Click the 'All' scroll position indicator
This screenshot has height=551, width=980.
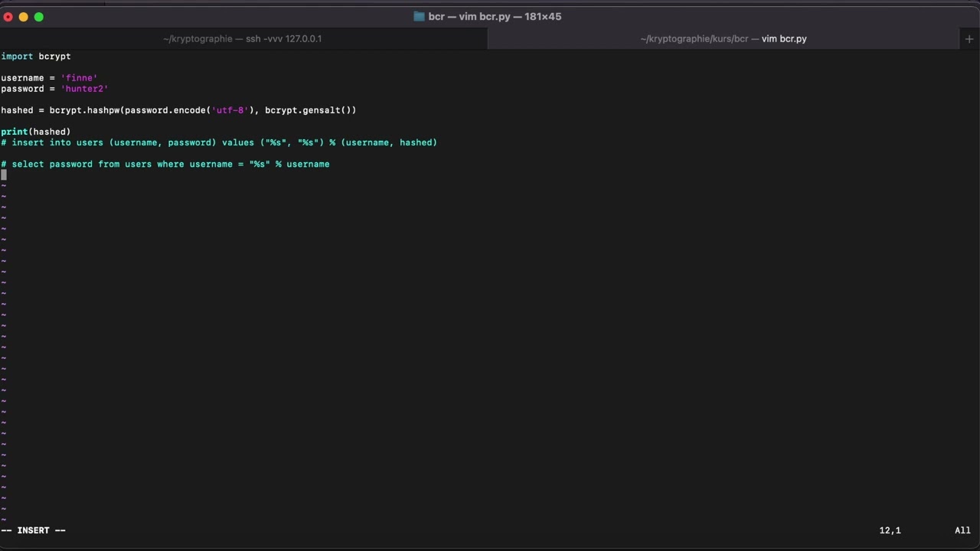coord(962,530)
